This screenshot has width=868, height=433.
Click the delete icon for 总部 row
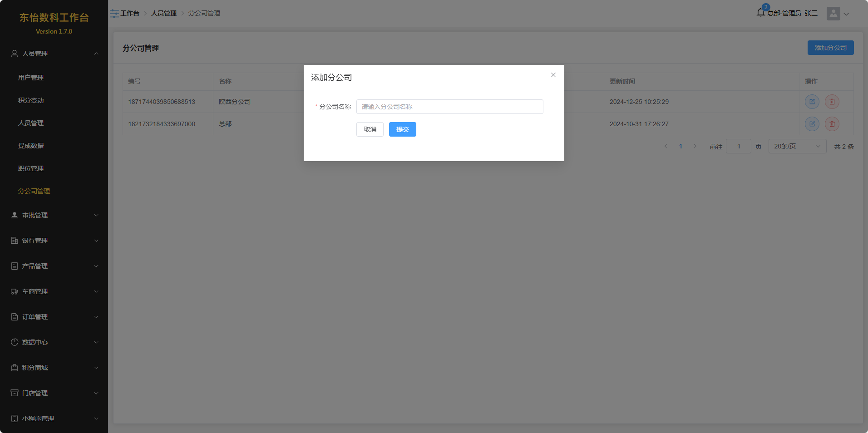coord(832,124)
